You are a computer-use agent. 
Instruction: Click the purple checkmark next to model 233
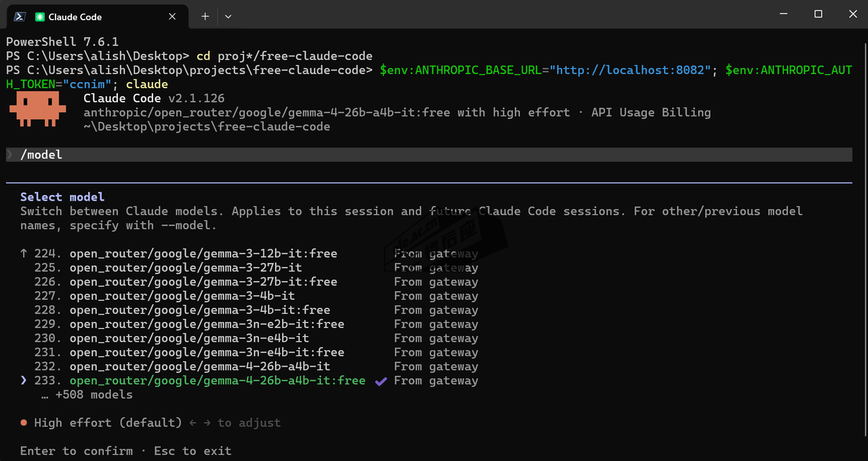381,381
